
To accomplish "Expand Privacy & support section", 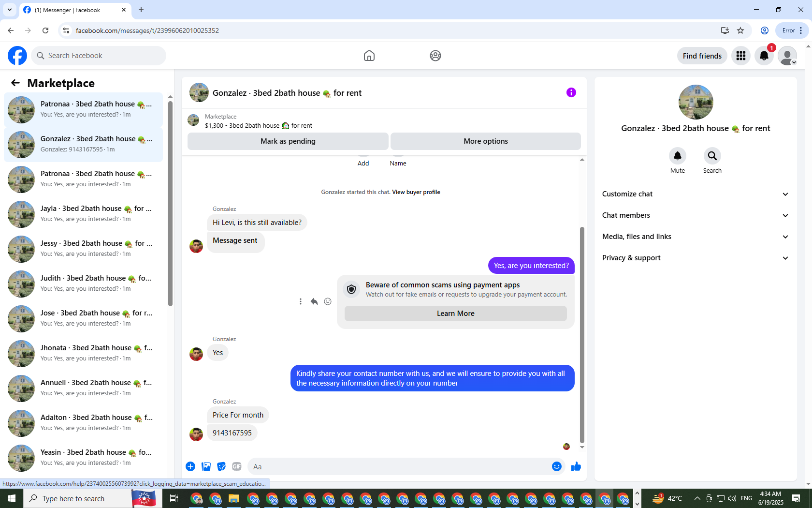I will click(x=696, y=258).
